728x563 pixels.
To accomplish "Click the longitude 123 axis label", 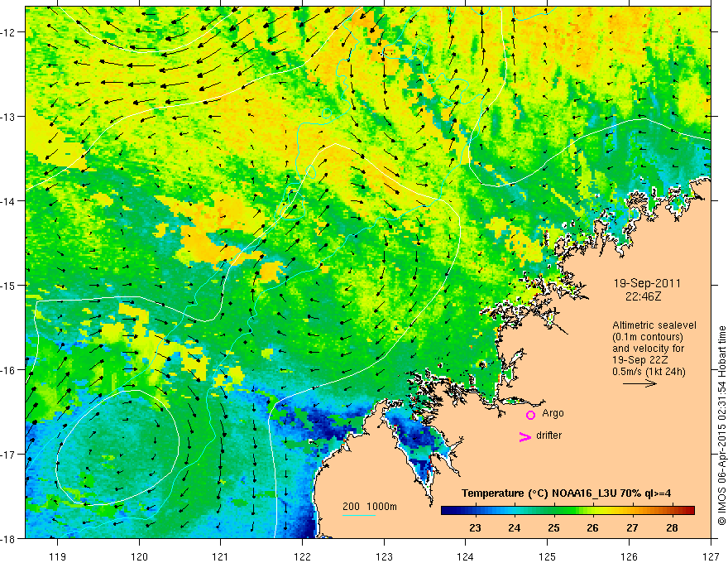I will [x=384, y=556].
